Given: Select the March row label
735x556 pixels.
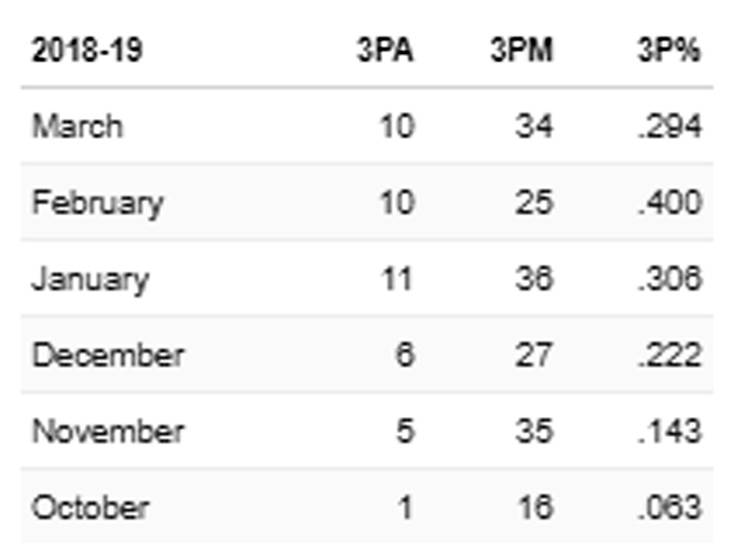Looking at the screenshot, I should tap(78, 127).
